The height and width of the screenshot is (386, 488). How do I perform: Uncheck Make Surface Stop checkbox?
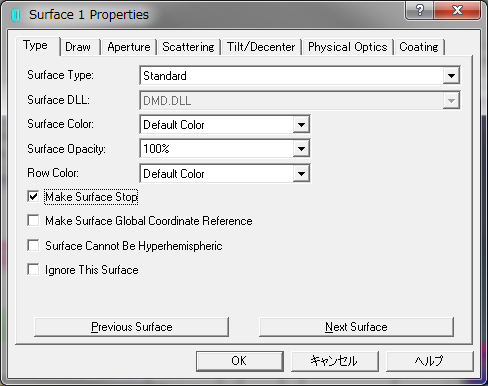click(x=33, y=197)
